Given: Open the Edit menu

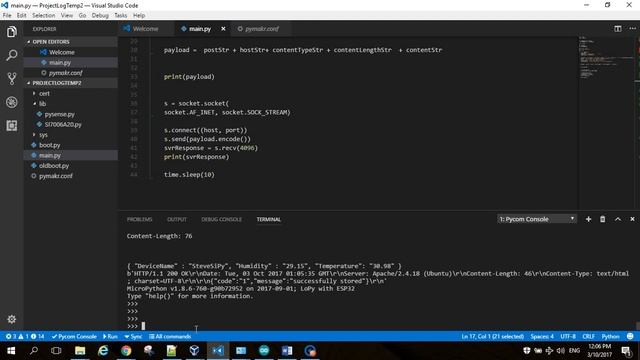Looking at the screenshot, I should pos(22,15).
